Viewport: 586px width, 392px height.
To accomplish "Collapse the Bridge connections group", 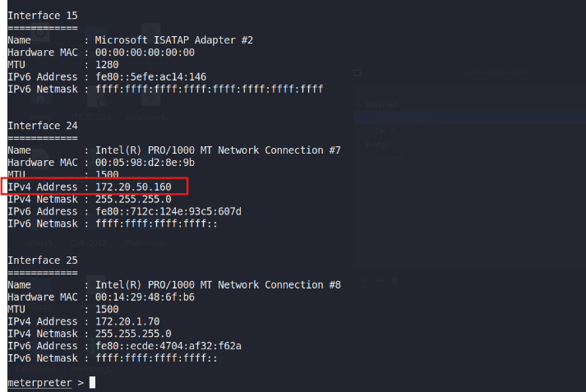I will 360,145.
